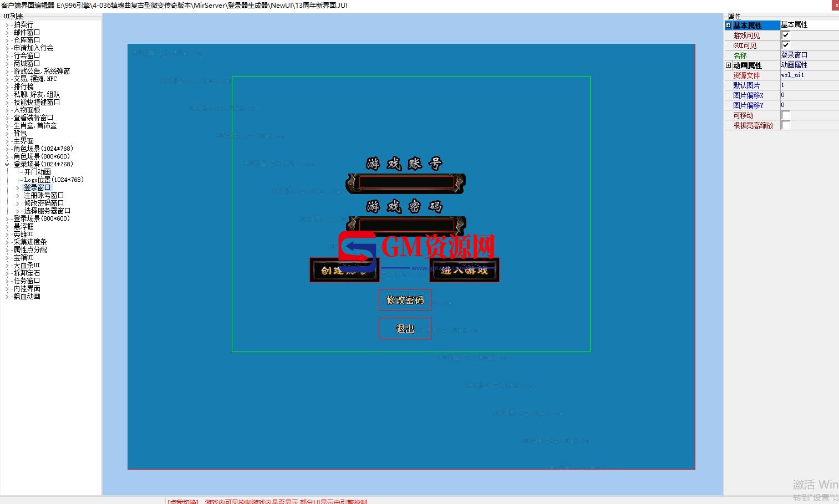The image size is (839, 504).
Task: Click the 基本属性 value cell
Action: point(809,25)
